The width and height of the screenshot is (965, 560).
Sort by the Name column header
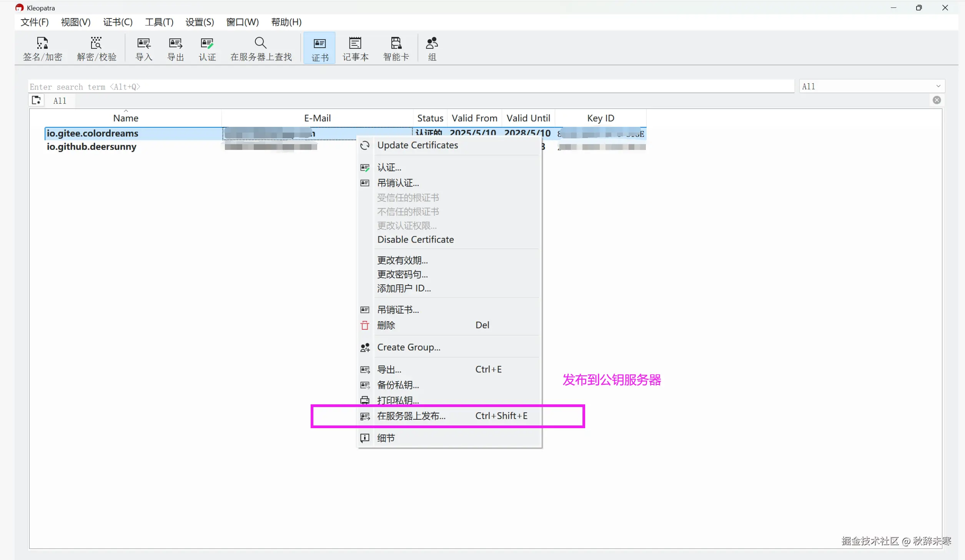pyautogui.click(x=126, y=118)
